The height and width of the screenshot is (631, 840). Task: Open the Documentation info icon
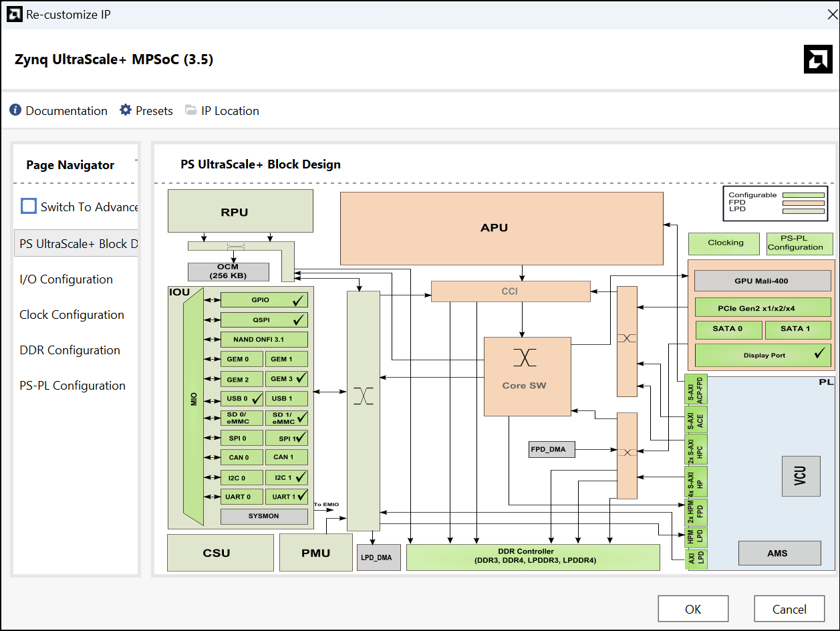(x=15, y=110)
